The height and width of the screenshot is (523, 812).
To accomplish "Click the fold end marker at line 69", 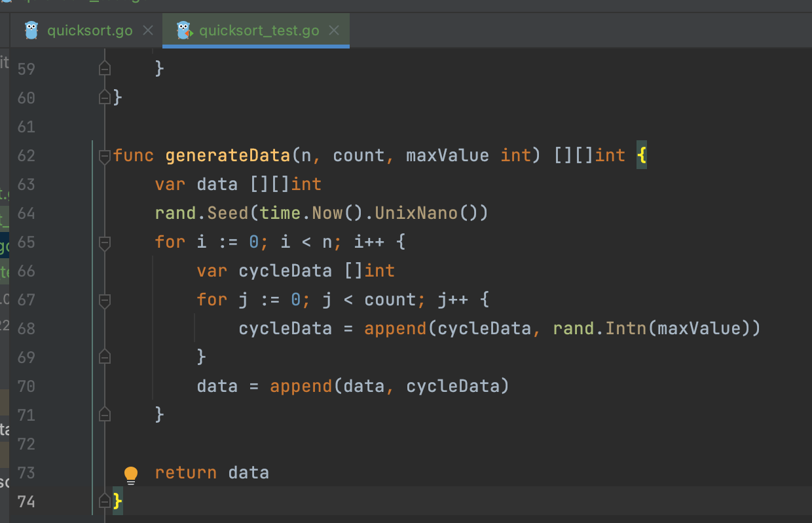I will click(x=104, y=357).
